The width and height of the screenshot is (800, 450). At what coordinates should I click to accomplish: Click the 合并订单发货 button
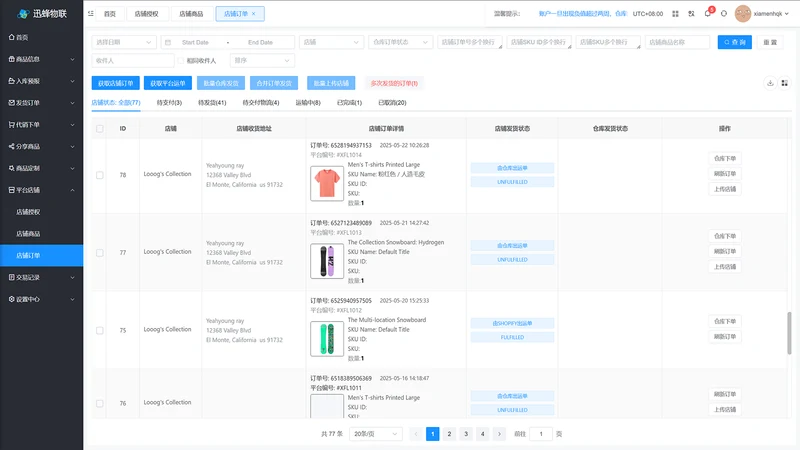click(274, 83)
